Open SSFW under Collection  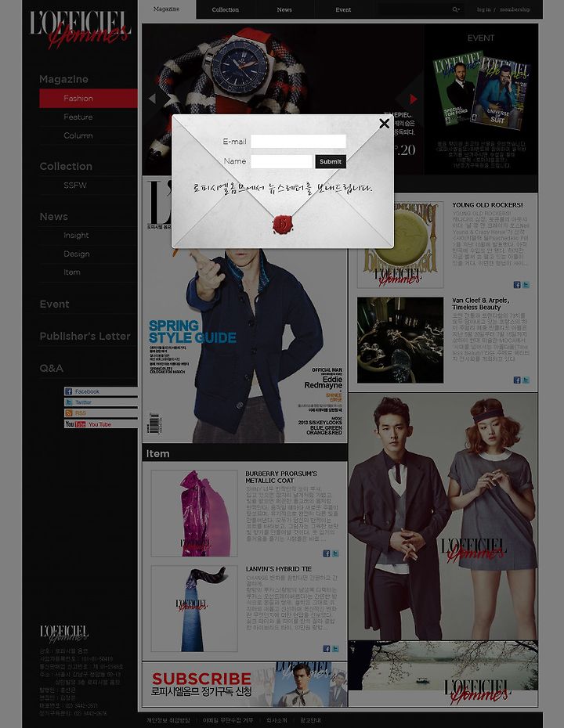[x=74, y=186]
